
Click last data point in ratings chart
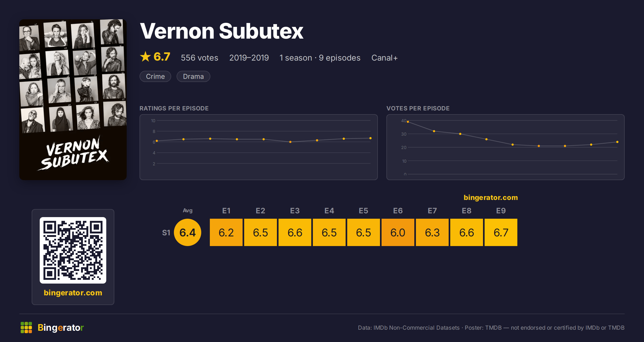tap(371, 138)
